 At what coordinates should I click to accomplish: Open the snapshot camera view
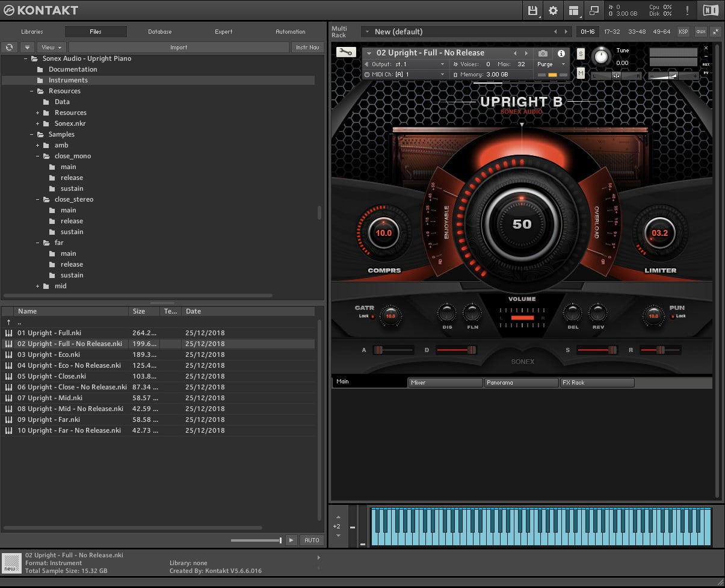[x=543, y=54]
